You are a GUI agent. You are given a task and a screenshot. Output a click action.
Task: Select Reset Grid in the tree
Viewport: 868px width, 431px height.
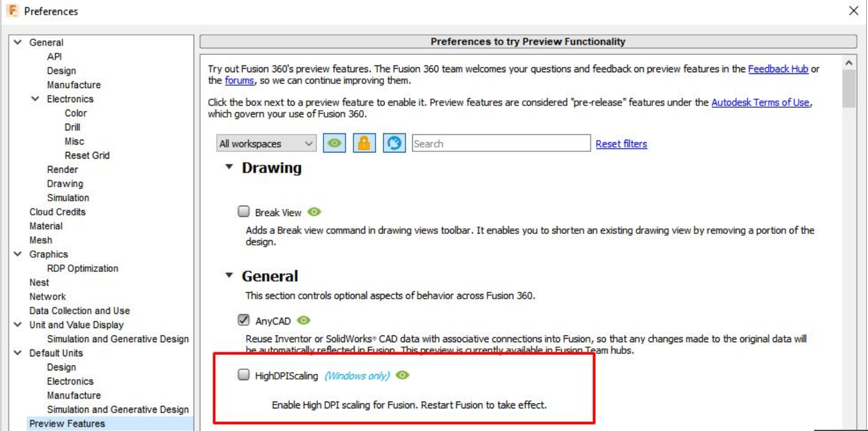point(87,155)
